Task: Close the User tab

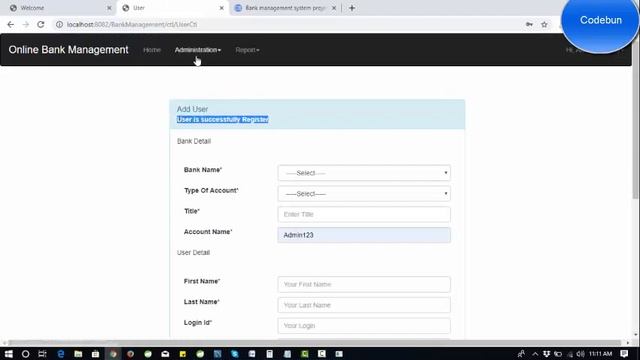Action: (x=222, y=8)
